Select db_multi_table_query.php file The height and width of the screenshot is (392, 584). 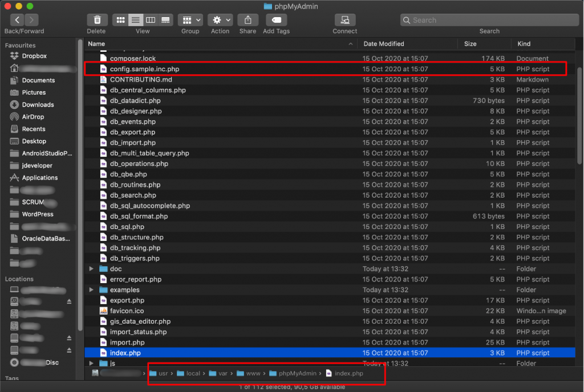pyautogui.click(x=330, y=153)
